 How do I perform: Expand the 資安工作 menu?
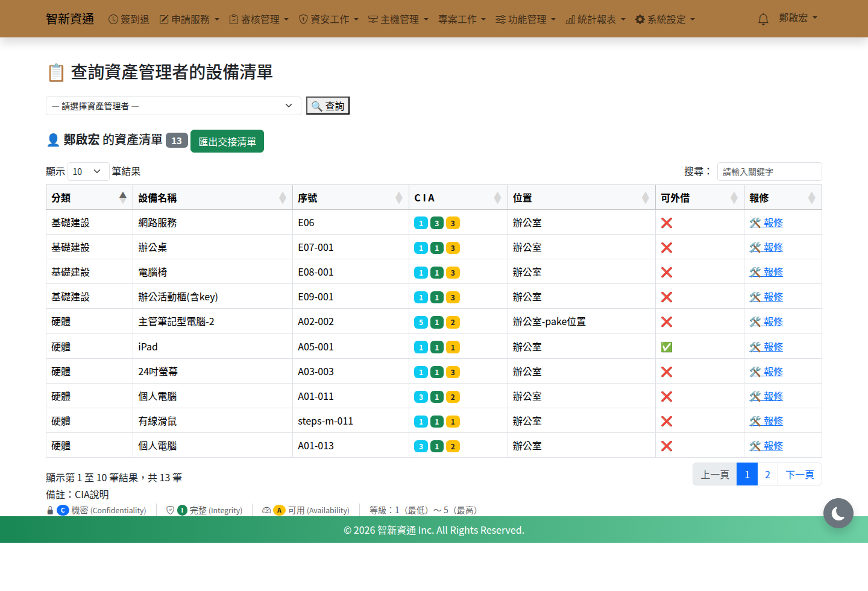tap(329, 19)
